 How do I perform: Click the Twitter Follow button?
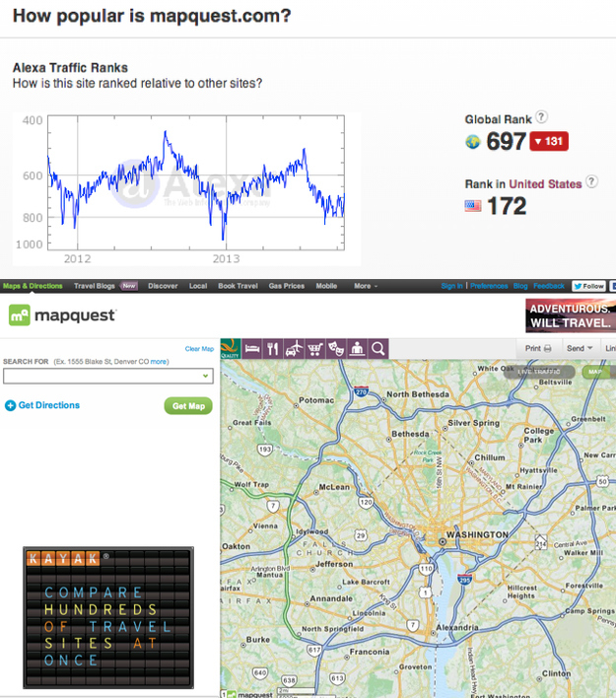click(x=588, y=286)
